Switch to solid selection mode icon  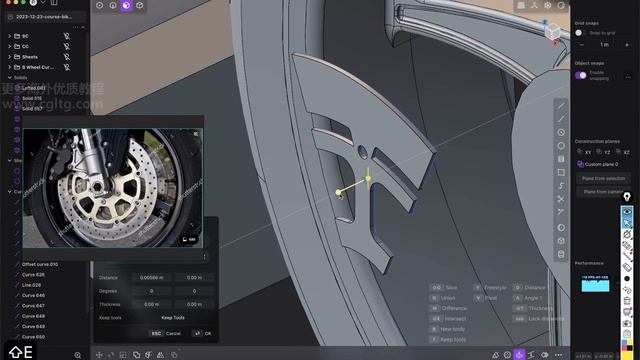click(x=140, y=5)
